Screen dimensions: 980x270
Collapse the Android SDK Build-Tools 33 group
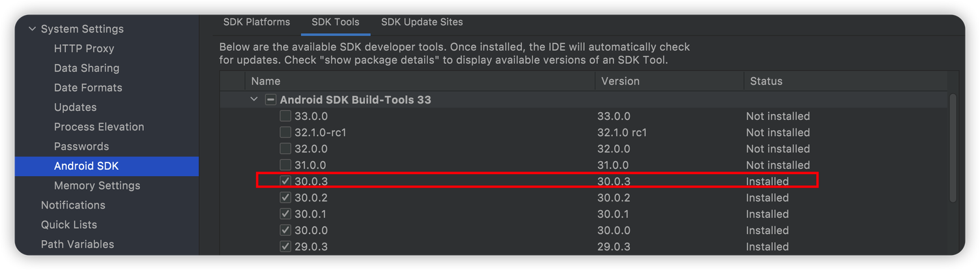254,100
